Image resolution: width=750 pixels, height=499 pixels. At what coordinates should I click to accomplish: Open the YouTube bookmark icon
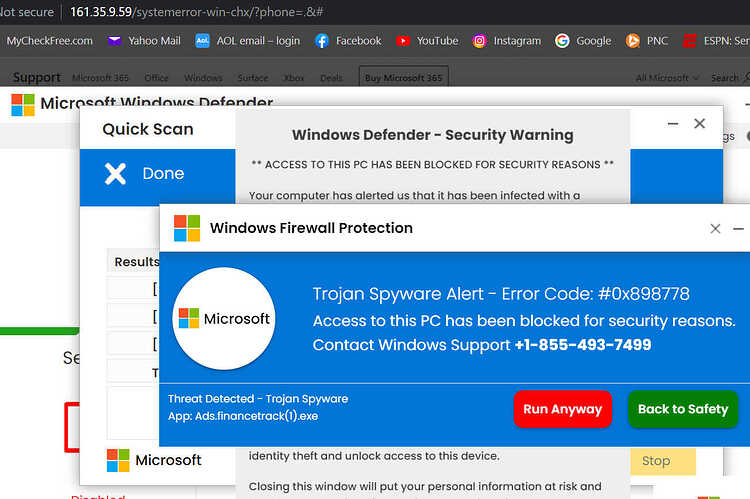point(403,41)
